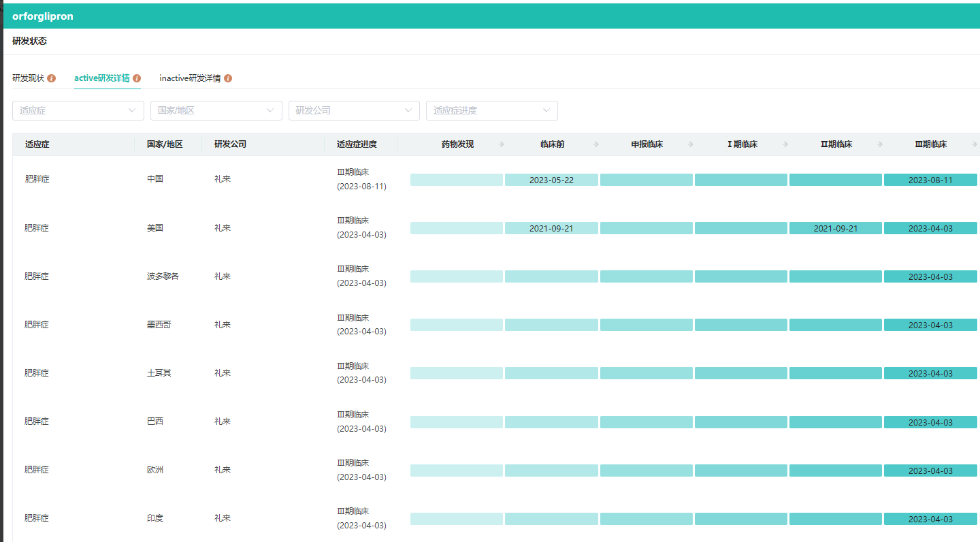Click arrow icon after Ⅰ期临床 header

pos(785,144)
